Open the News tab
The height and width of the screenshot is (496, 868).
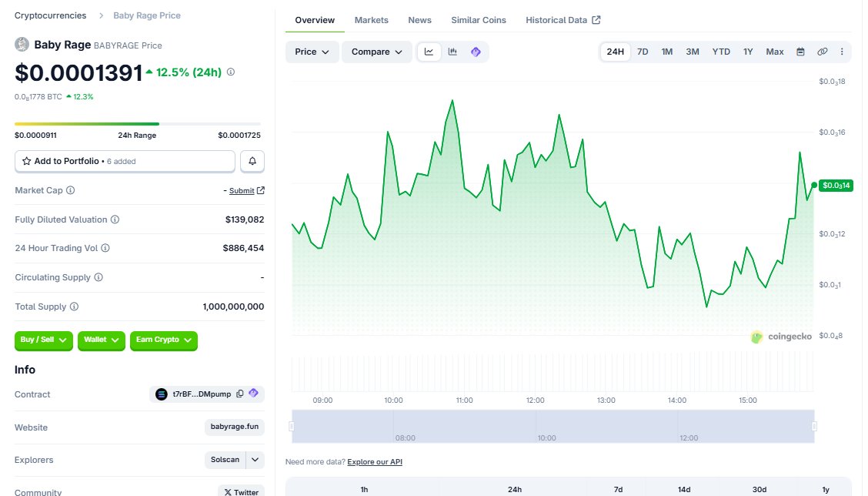(x=419, y=20)
